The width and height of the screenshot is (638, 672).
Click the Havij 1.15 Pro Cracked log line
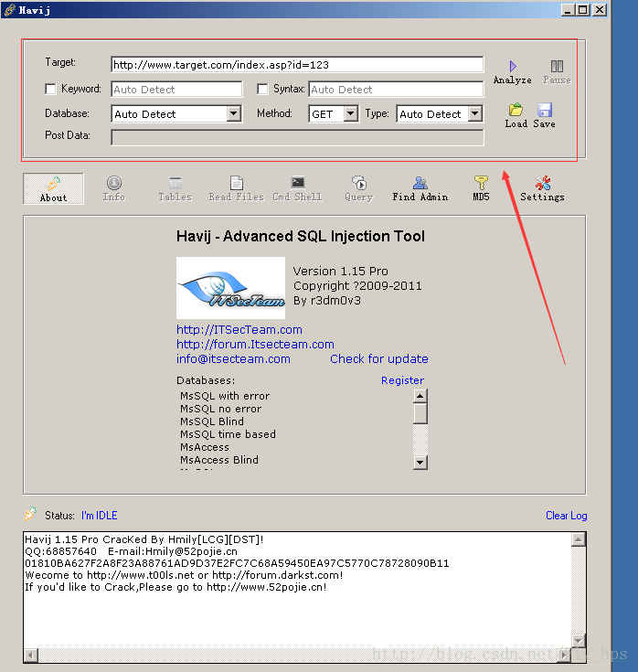(144, 539)
